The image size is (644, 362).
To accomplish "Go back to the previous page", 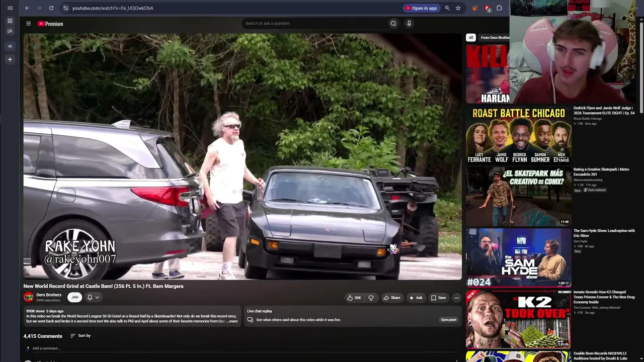I will tap(27, 8).
